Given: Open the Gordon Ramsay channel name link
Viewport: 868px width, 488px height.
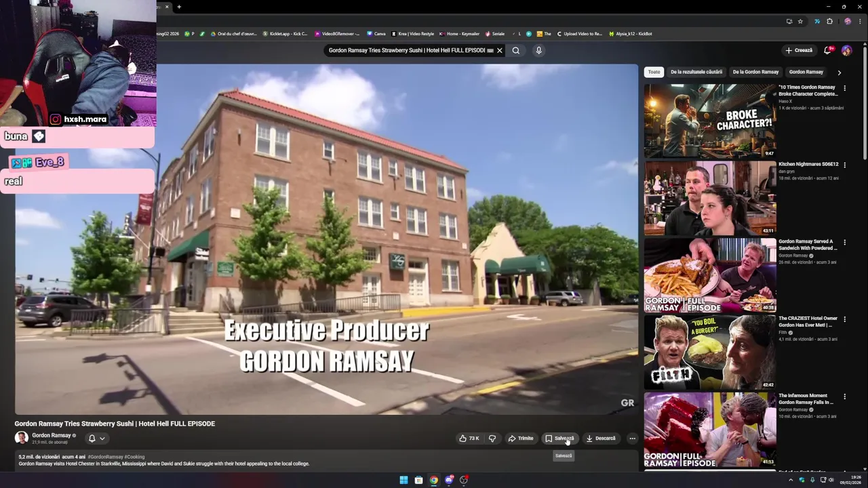Looking at the screenshot, I should [52, 435].
